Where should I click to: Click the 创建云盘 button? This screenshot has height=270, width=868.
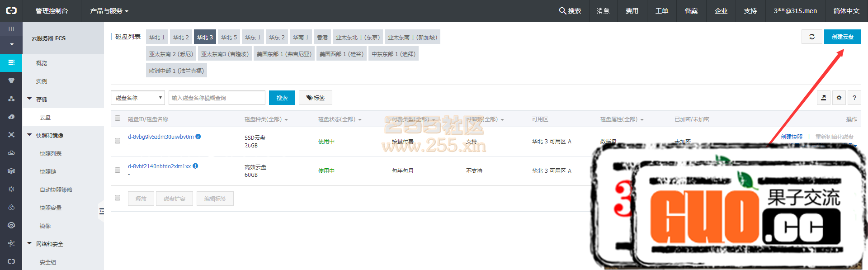[842, 37]
